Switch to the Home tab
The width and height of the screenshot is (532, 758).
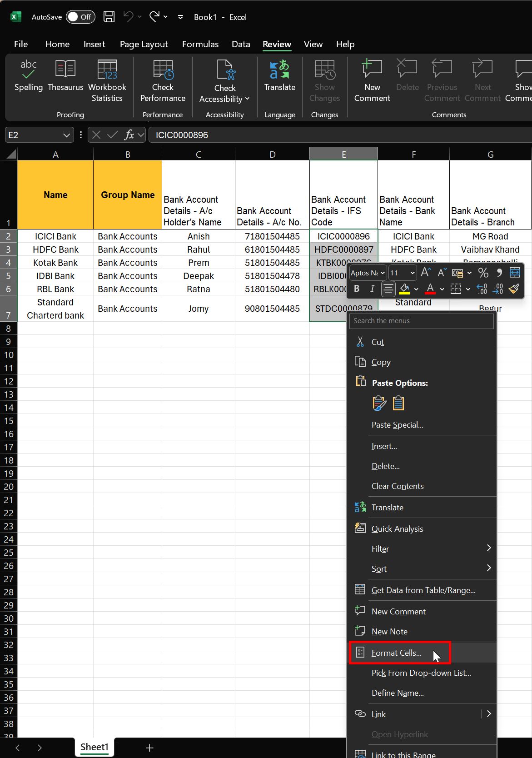tap(57, 44)
